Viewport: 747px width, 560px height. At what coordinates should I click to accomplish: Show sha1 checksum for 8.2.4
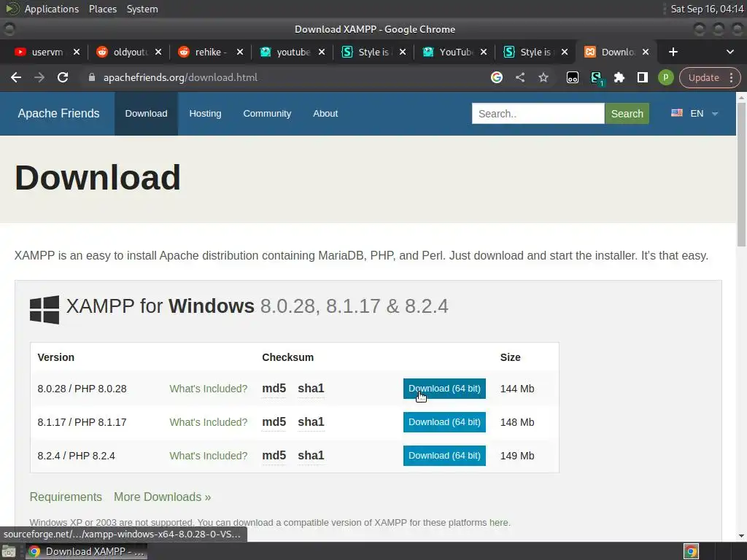pyautogui.click(x=311, y=456)
